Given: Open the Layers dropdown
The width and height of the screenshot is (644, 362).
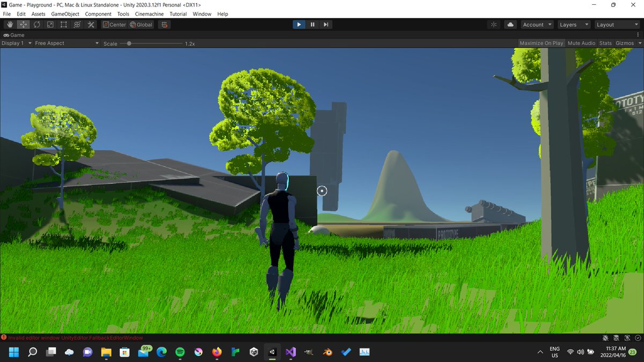Looking at the screenshot, I should point(573,25).
